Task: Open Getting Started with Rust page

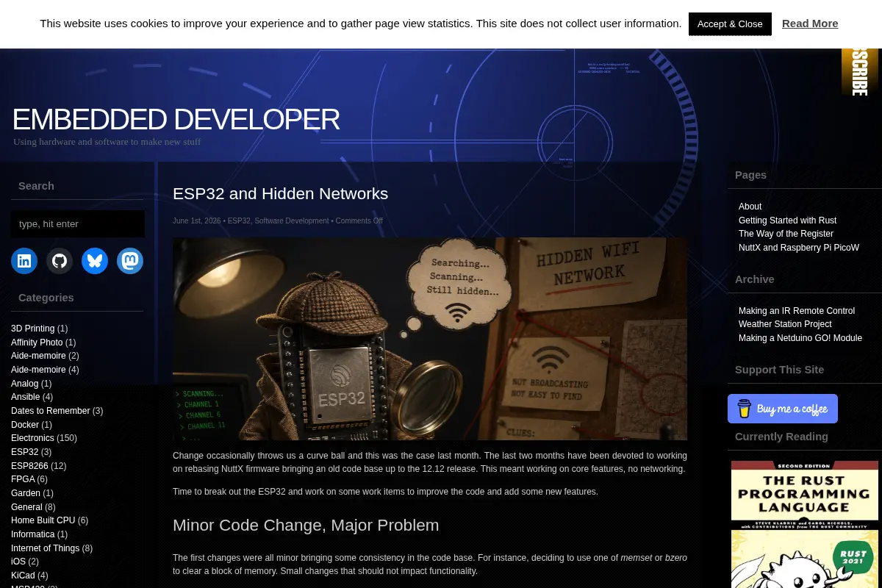Action: tap(788, 220)
